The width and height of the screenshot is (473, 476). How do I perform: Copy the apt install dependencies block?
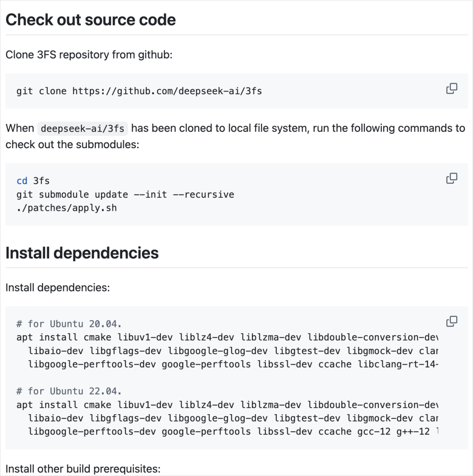click(452, 321)
